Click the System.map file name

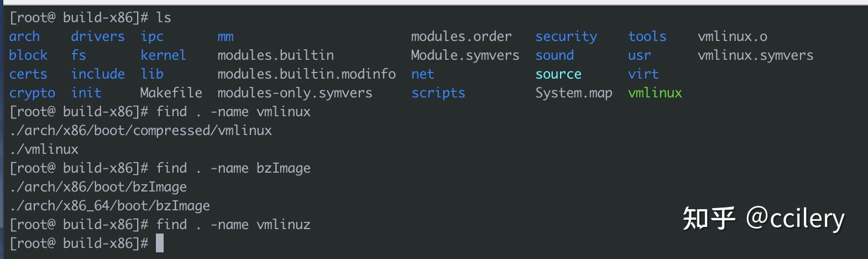573,93
